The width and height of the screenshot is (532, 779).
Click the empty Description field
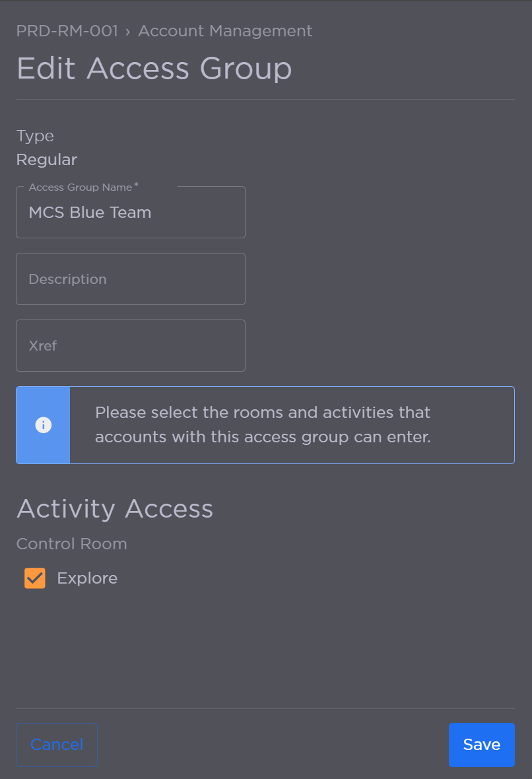pos(130,279)
